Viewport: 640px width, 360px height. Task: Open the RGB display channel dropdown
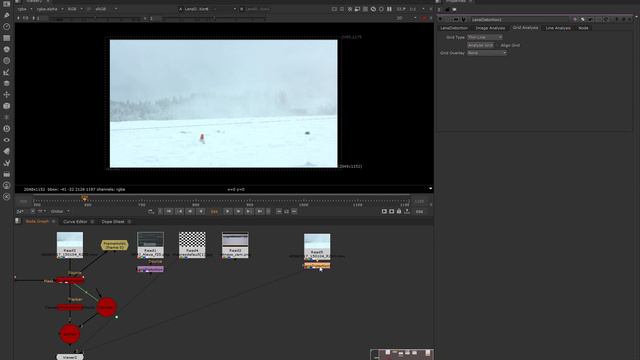76,9
